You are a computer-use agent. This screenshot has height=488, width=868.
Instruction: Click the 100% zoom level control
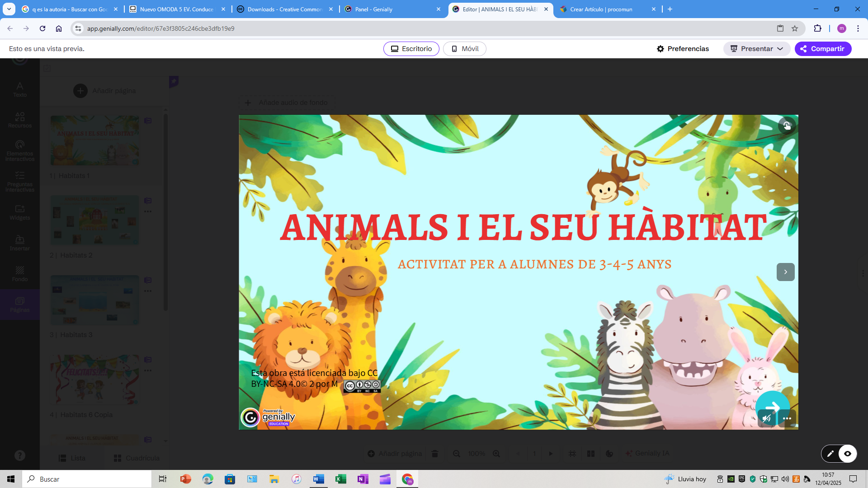(x=477, y=453)
